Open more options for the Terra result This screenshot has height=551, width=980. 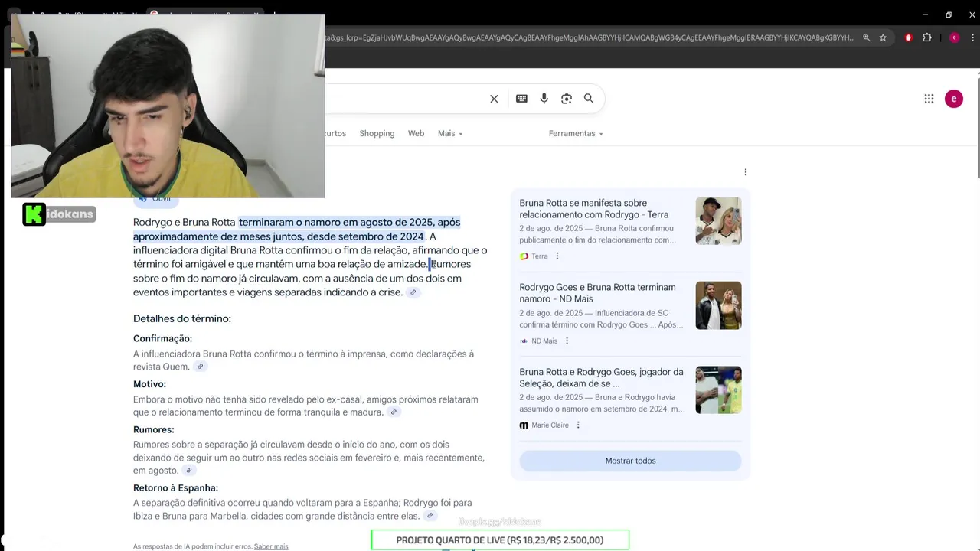coord(557,256)
